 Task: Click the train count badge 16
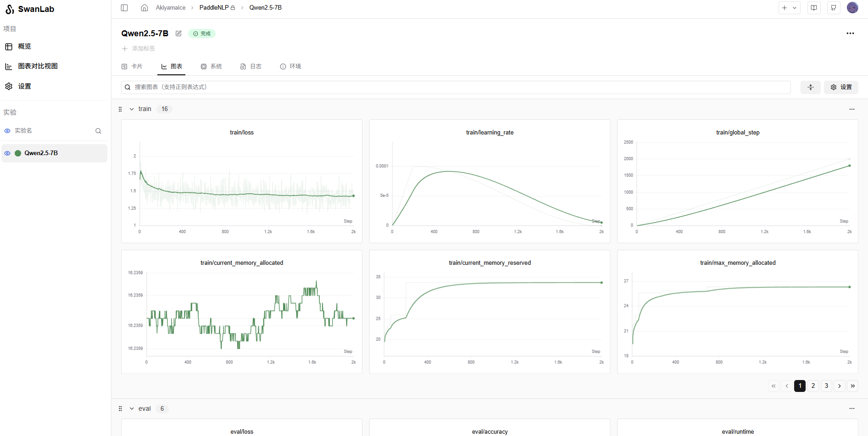click(165, 109)
